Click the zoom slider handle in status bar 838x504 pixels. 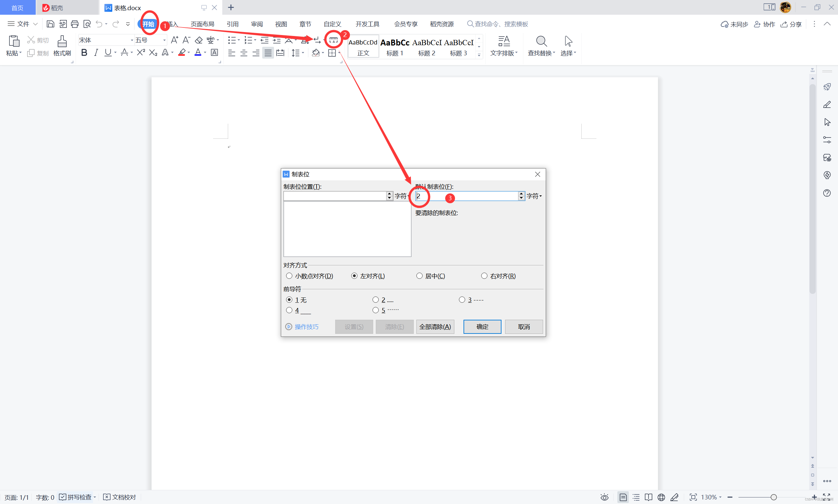774,497
